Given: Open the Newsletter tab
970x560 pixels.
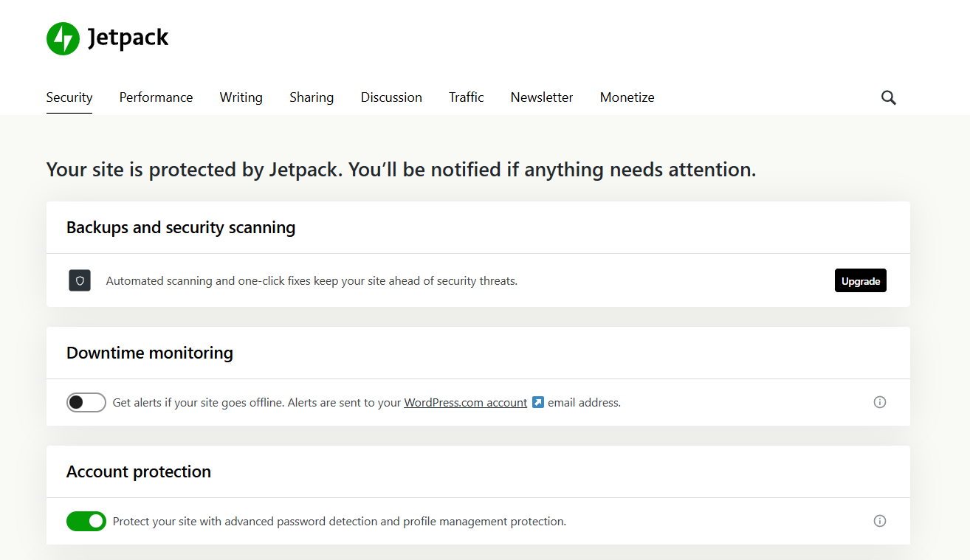Looking at the screenshot, I should (x=542, y=97).
